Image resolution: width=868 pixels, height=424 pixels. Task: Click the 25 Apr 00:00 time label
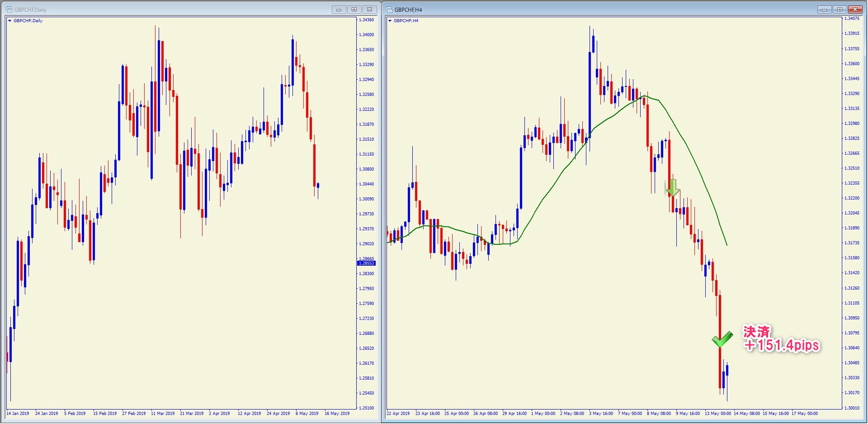457,414
